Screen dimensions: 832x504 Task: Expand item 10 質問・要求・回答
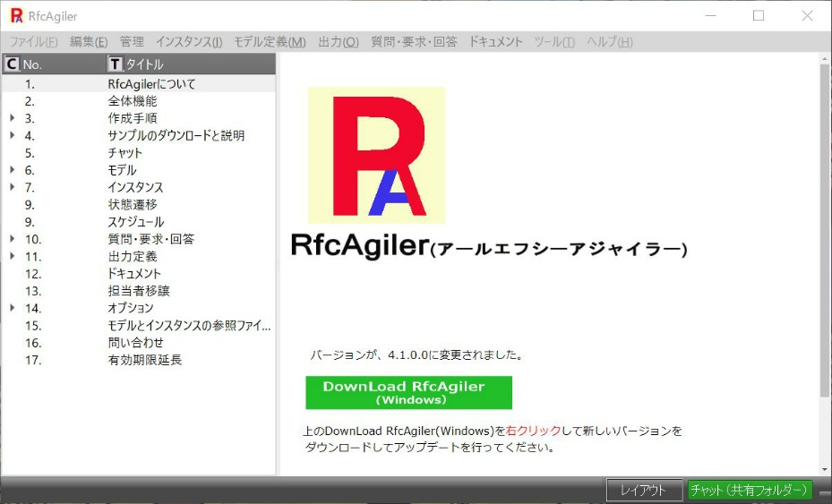[13, 239]
